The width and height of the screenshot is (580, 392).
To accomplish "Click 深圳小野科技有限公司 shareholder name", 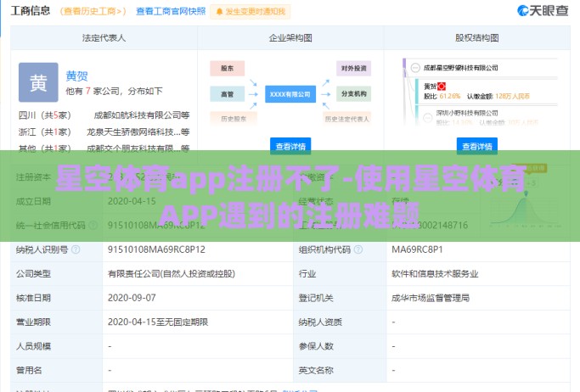I will pos(467,113).
